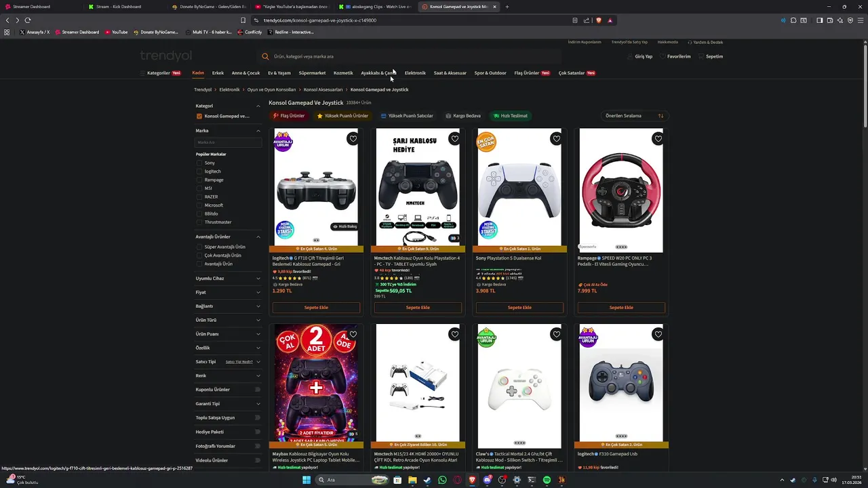Click the Brave sidebar panel icon
The height and width of the screenshot is (488, 868).
point(819,20)
